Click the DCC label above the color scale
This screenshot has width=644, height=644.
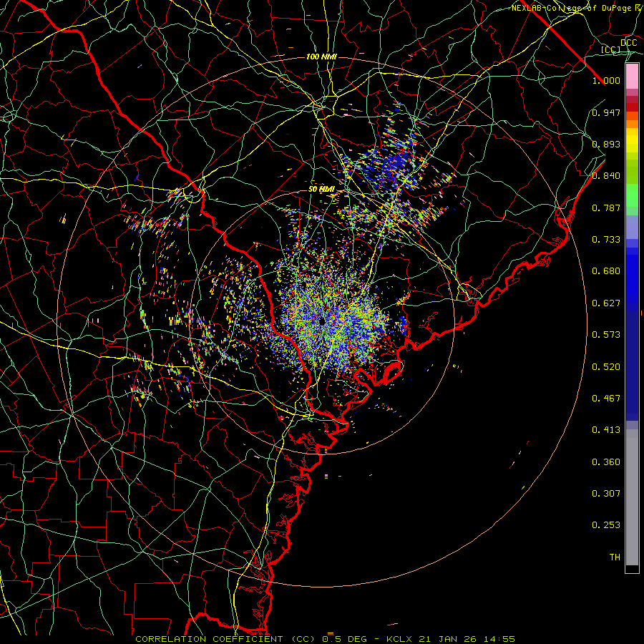tap(628, 43)
